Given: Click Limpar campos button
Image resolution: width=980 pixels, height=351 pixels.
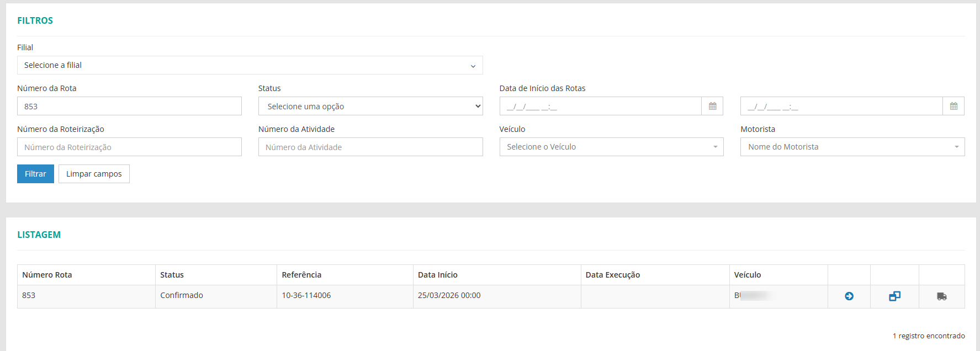Looking at the screenshot, I should (94, 174).
